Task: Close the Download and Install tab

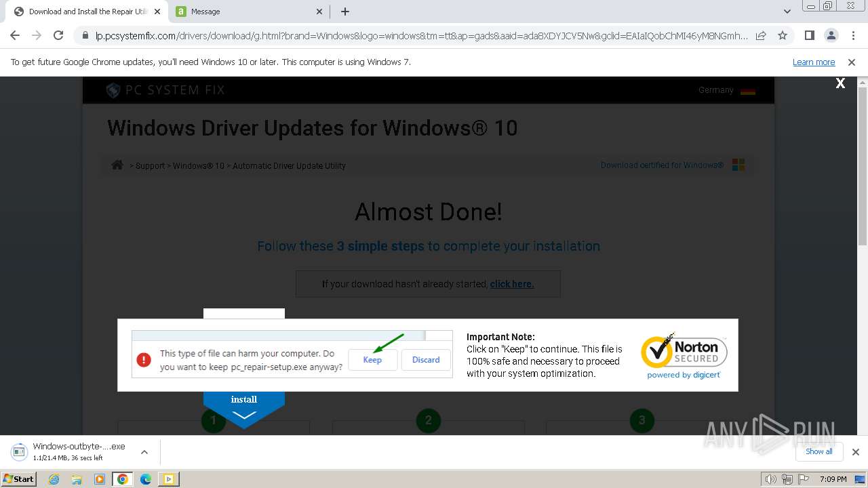Action: [157, 12]
